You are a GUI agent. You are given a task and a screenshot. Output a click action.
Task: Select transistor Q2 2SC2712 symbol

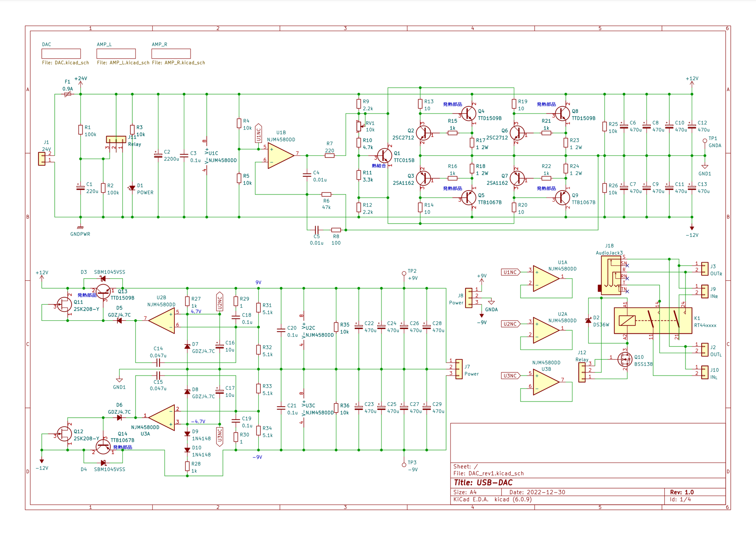pos(423,133)
